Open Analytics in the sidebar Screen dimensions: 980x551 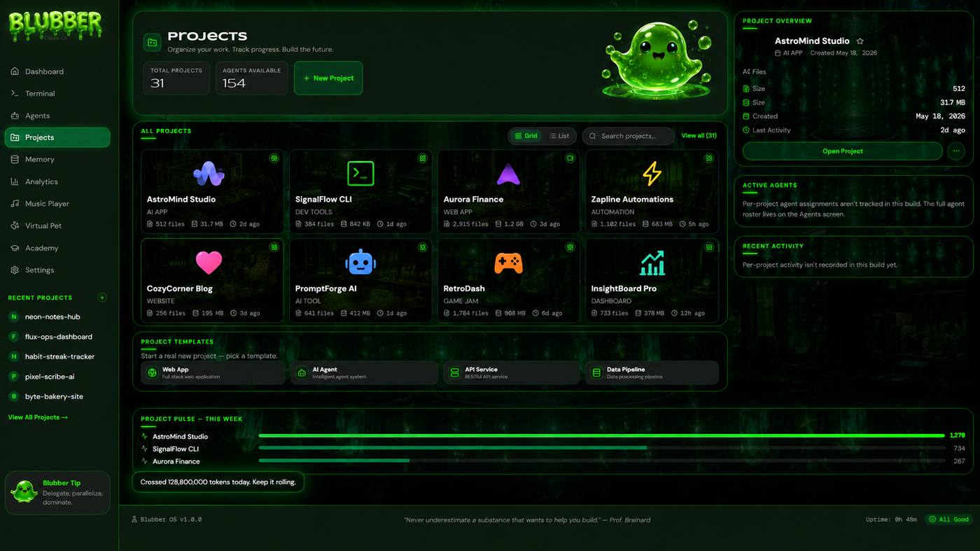(57, 181)
